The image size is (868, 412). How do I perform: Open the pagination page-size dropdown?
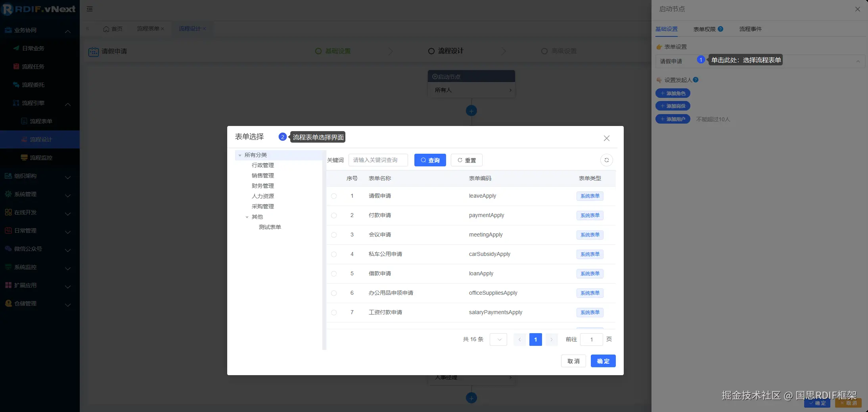point(498,339)
